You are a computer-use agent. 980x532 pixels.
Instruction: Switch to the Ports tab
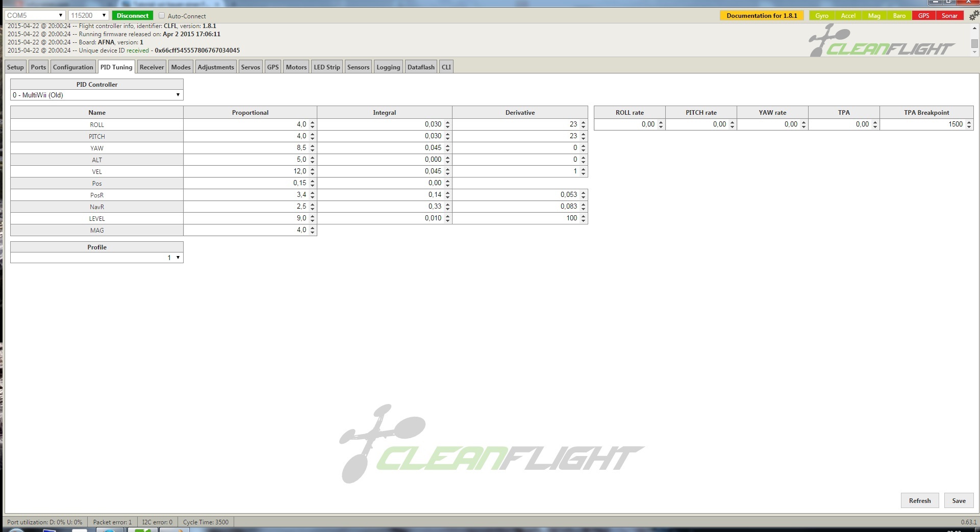[x=38, y=67]
